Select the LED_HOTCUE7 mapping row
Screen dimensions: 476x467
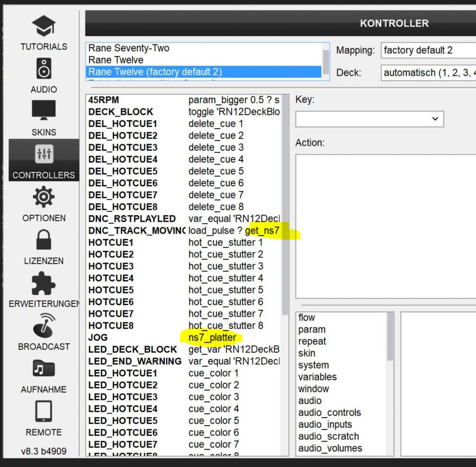point(184,444)
